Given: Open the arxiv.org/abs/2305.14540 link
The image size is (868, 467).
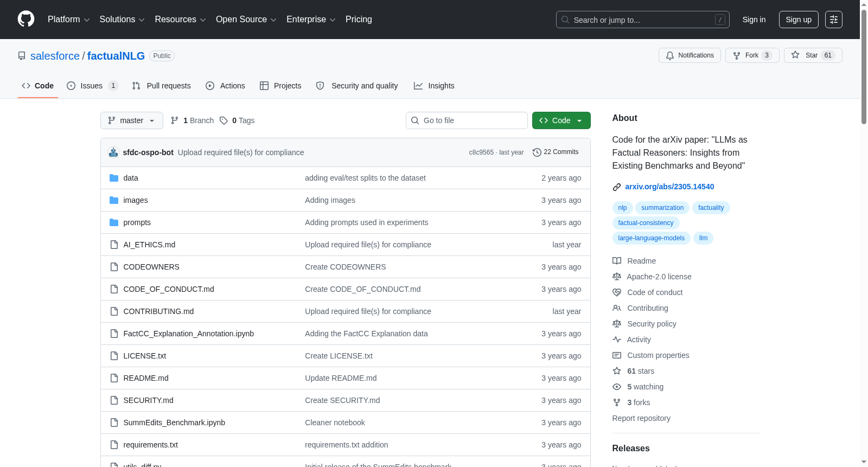Looking at the screenshot, I should pos(669,187).
